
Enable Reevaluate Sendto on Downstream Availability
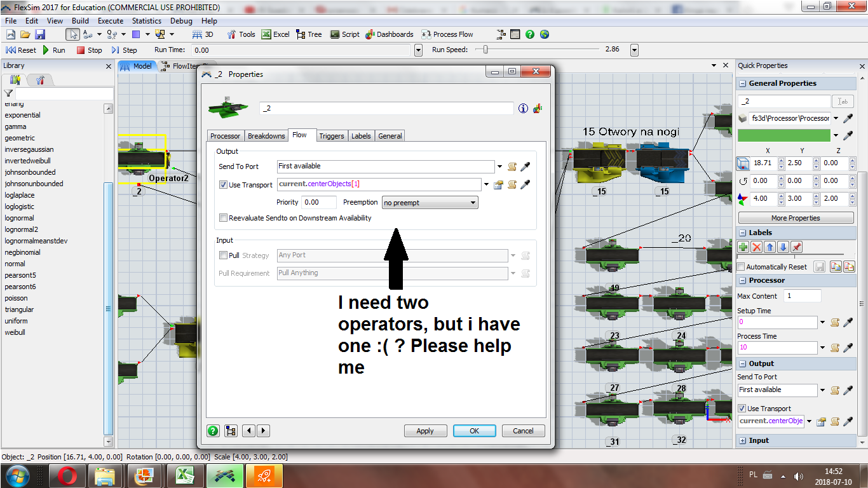223,218
